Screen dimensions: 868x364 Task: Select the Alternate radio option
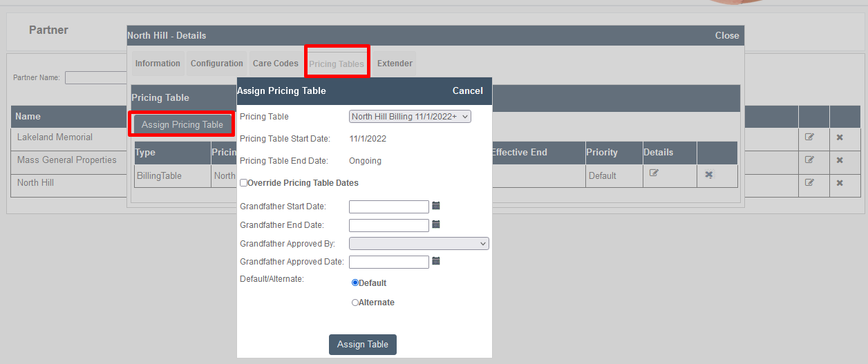click(x=355, y=303)
